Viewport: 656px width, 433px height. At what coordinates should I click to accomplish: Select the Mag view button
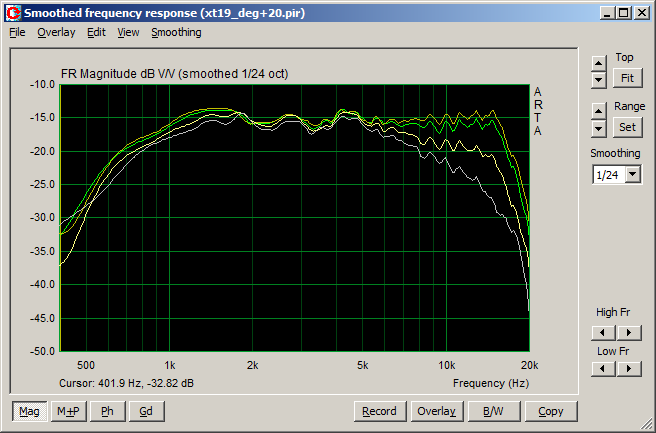click(x=29, y=411)
